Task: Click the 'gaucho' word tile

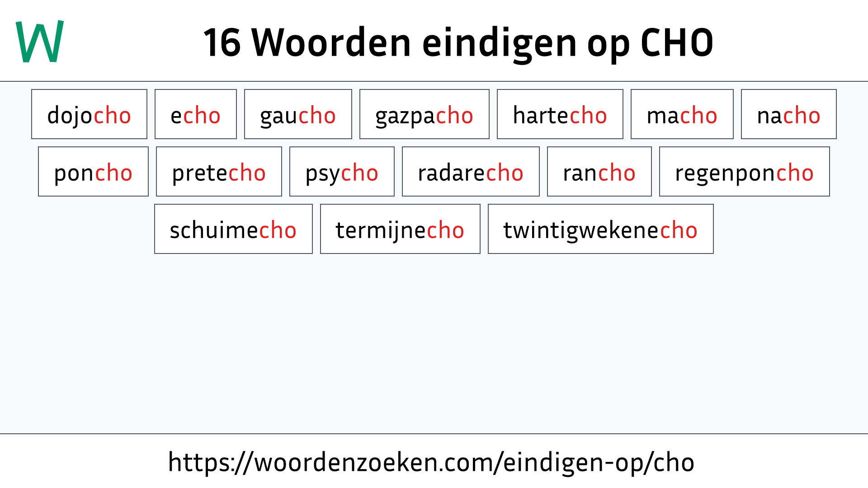Action: pyautogui.click(x=297, y=114)
